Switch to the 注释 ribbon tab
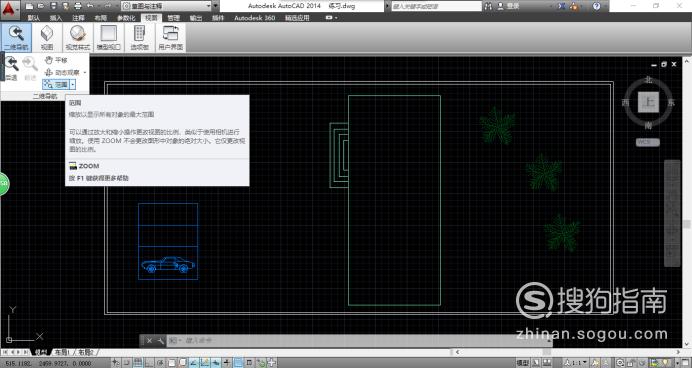Screen dimensions: 692x368 79,18
